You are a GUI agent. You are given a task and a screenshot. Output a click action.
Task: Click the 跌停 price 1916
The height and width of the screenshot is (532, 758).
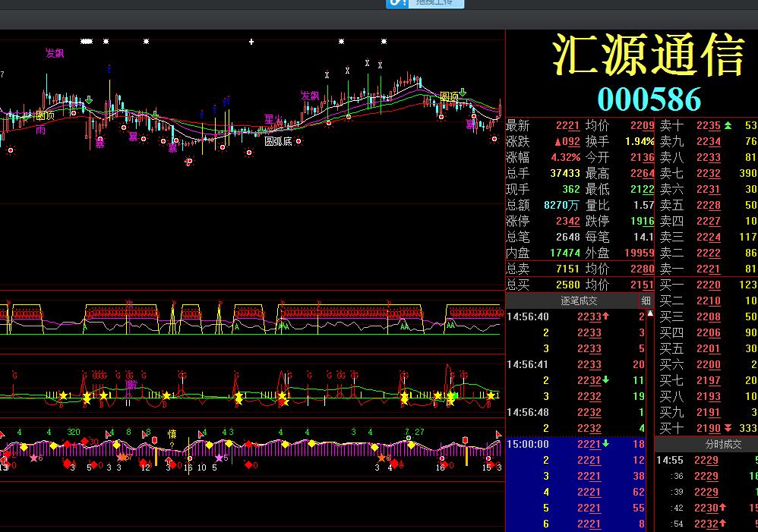tap(642, 222)
